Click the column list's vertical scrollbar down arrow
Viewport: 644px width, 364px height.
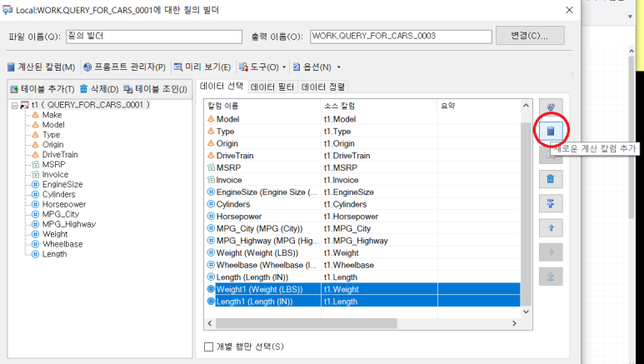[527, 312]
